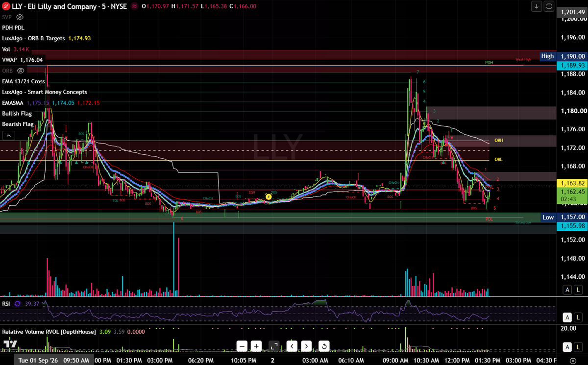The image size is (588, 365).
Task: Click the Tue 01 Sep '26 09:50 AM time label
Action: coord(54,360)
